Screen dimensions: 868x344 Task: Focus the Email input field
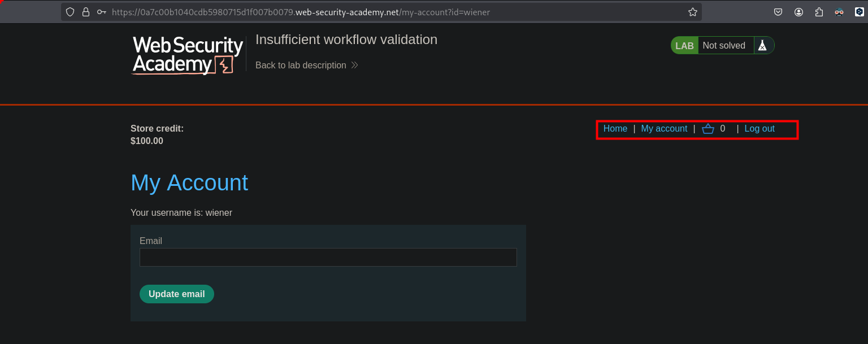point(328,258)
